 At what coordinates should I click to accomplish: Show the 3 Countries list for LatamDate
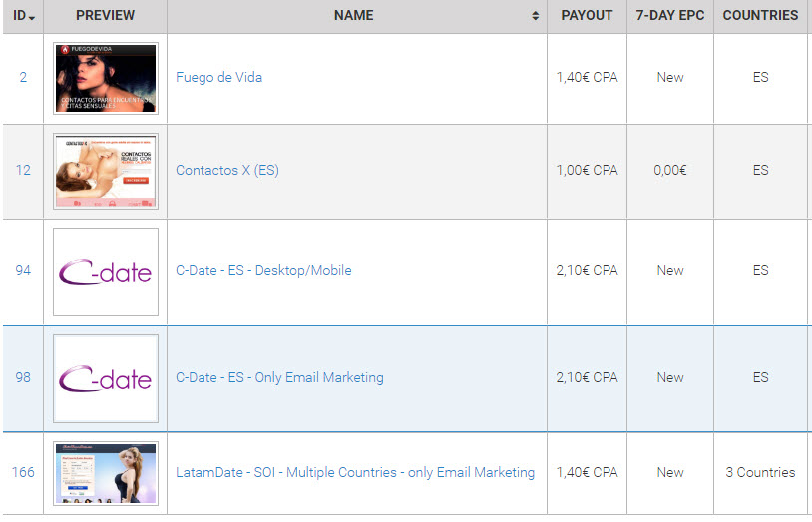pyautogui.click(x=760, y=472)
